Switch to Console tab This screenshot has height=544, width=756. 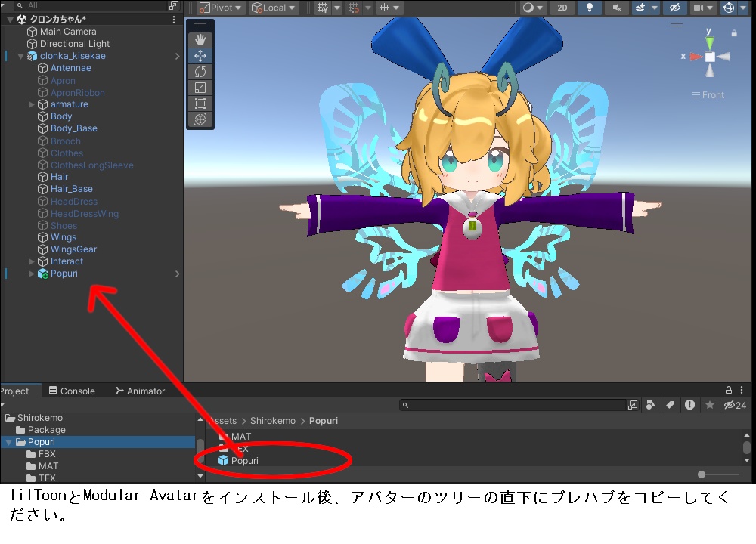72,391
